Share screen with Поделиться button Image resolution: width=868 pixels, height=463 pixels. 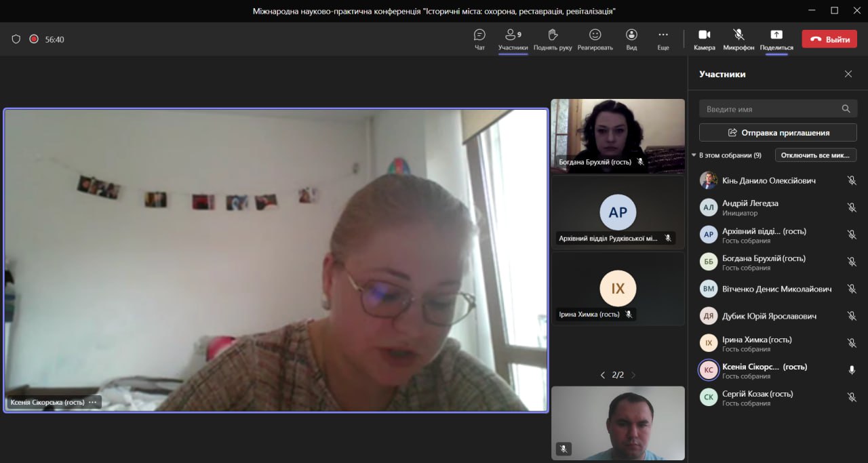776,39
